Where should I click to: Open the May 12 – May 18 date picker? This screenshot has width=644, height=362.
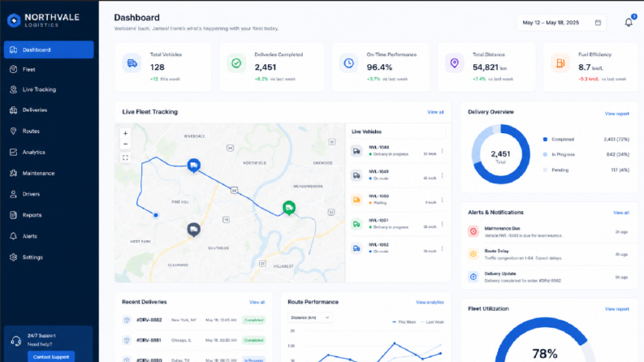pyautogui.click(x=561, y=23)
